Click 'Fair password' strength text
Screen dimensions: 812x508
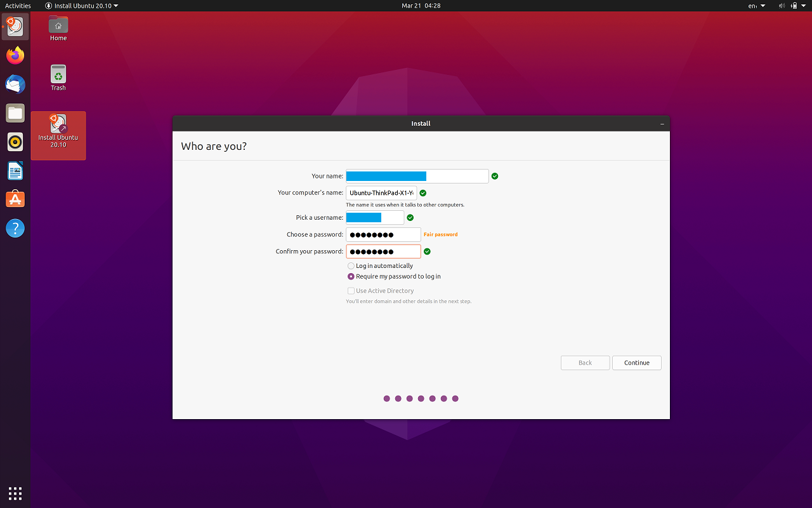pos(441,235)
